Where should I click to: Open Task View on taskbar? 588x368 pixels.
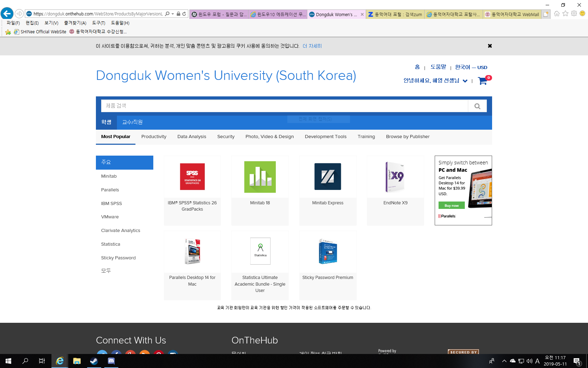tap(42, 361)
